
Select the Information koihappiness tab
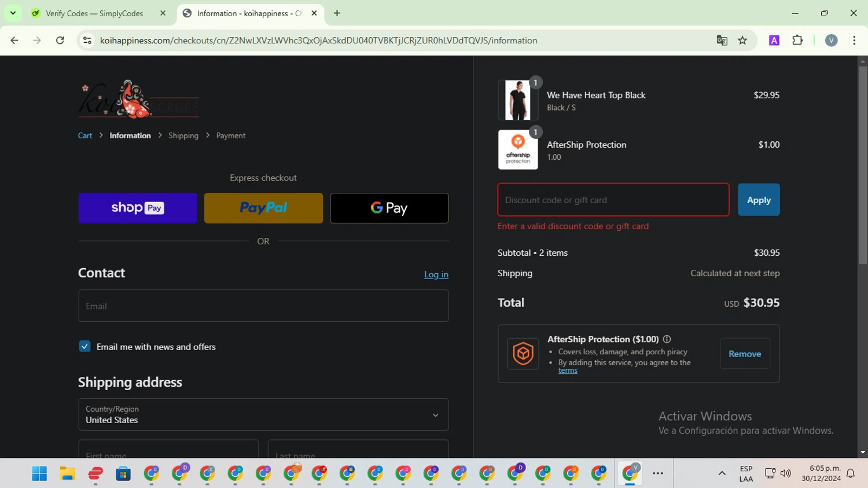click(249, 13)
